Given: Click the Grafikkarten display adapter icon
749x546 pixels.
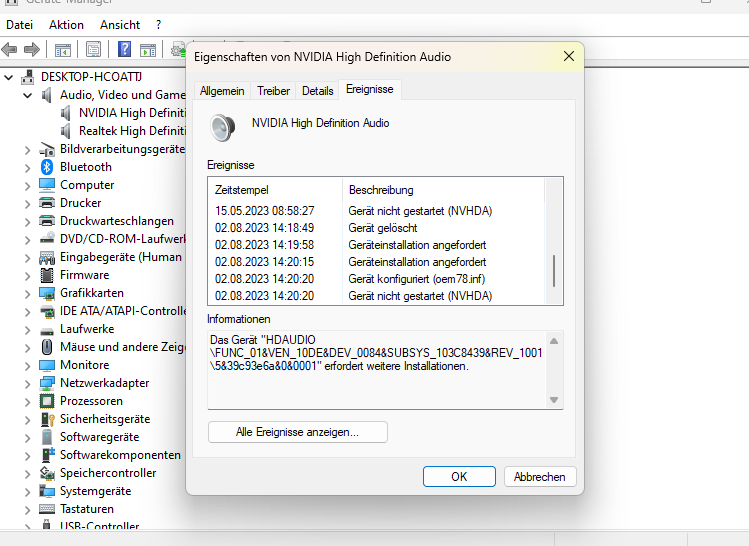Looking at the screenshot, I should point(47,293).
